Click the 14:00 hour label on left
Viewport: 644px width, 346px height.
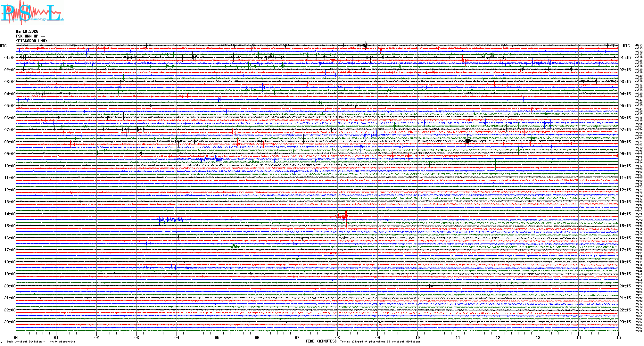[10, 214]
